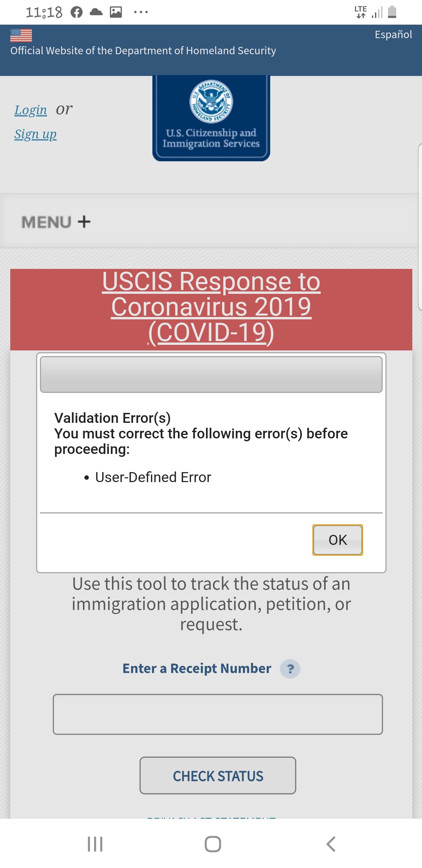
Task: Open the Facebook notification icon in status bar
Action: click(x=77, y=12)
